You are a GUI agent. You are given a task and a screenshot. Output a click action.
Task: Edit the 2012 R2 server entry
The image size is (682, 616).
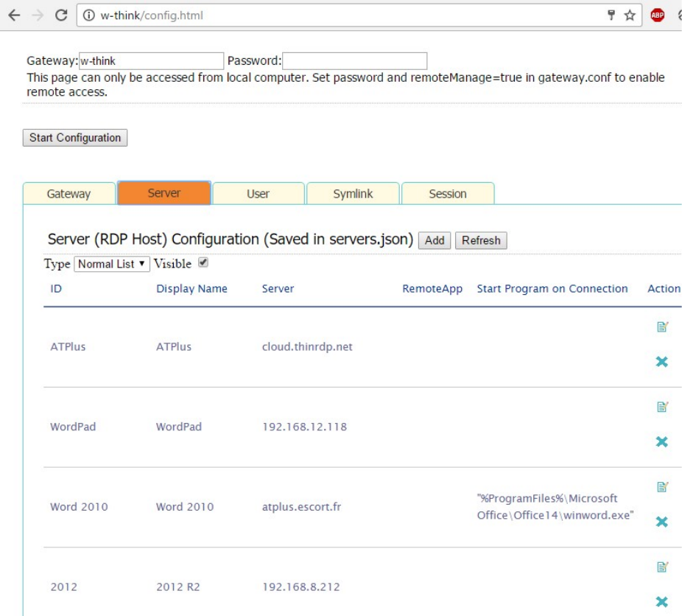click(x=661, y=567)
